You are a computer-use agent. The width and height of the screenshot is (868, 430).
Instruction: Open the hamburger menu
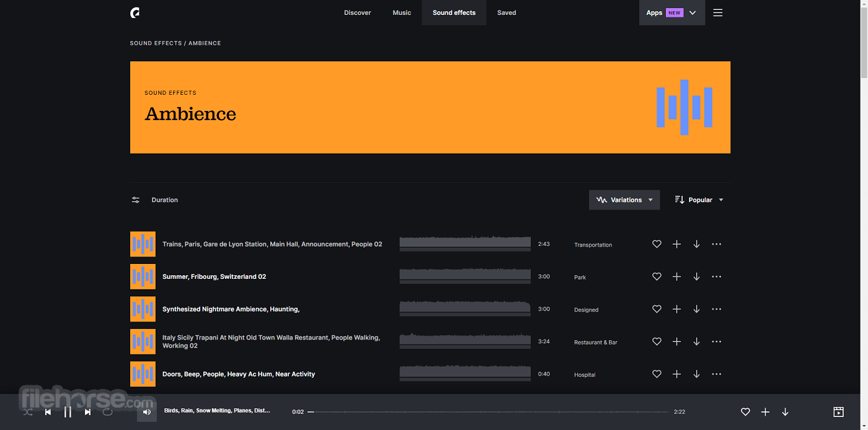pos(717,12)
